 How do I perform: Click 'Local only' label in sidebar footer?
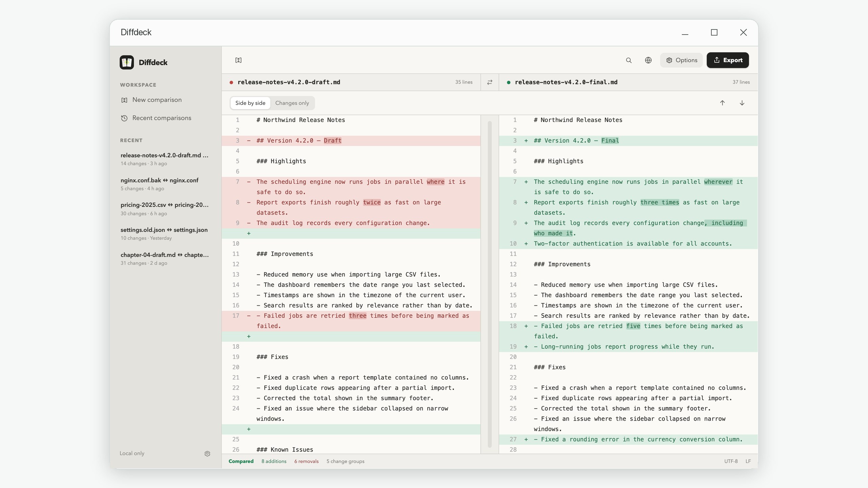click(x=132, y=453)
